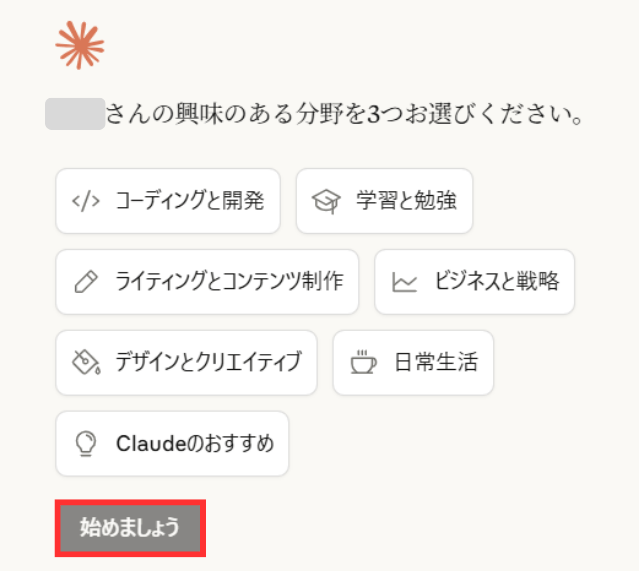Enable the デザインとクリエイティブ option
This screenshot has height=572, width=639.
click(186, 363)
